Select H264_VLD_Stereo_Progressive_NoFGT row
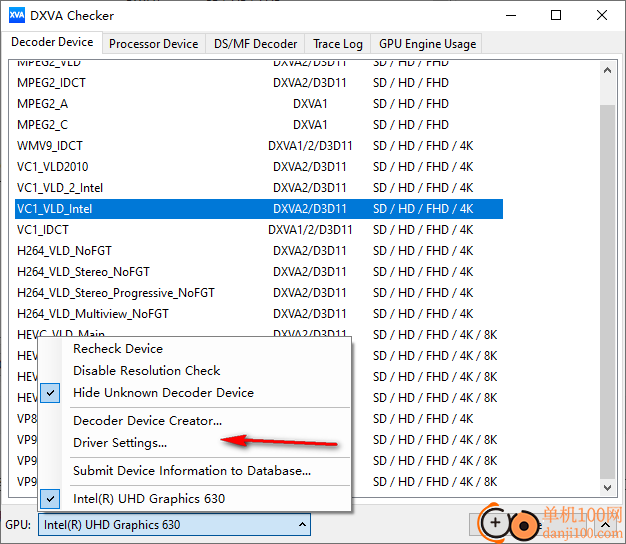Screen dimensions: 626x544 [259, 293]
